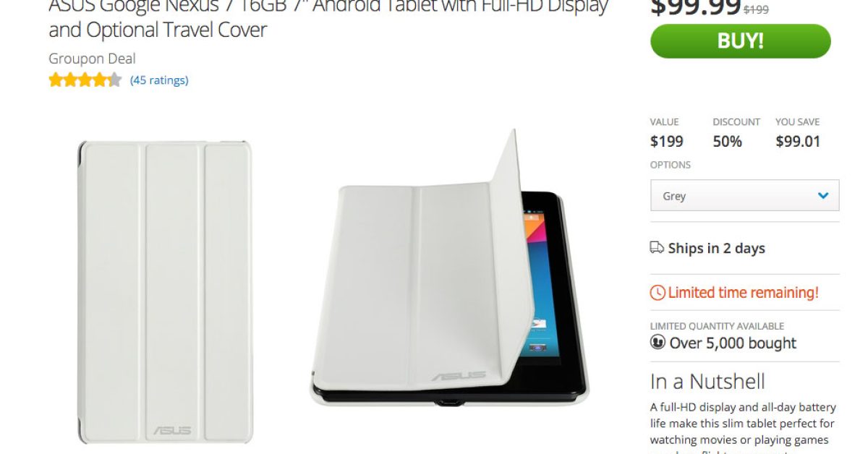Click the clock icon beside Limited time
868x454 pixels.
pos(658,293)
